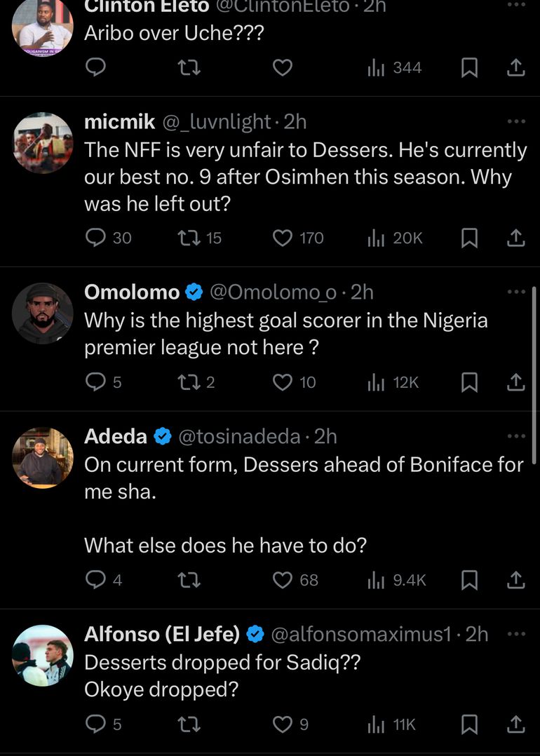The image size is (540, 756).
Task: Reply to micmik's tweet with 30 comments
Action: point(95,238)
